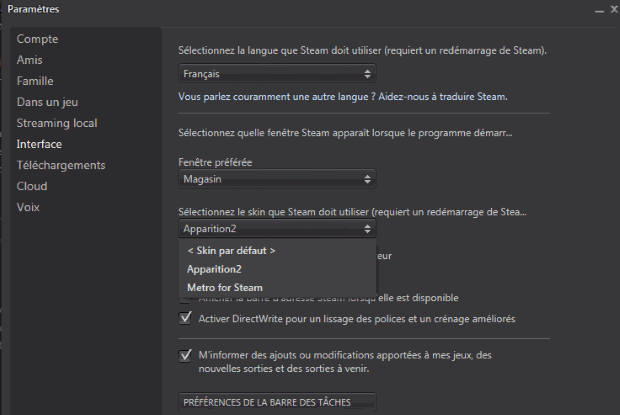
Task: Select the Interface category
Action: coord(39,144)
